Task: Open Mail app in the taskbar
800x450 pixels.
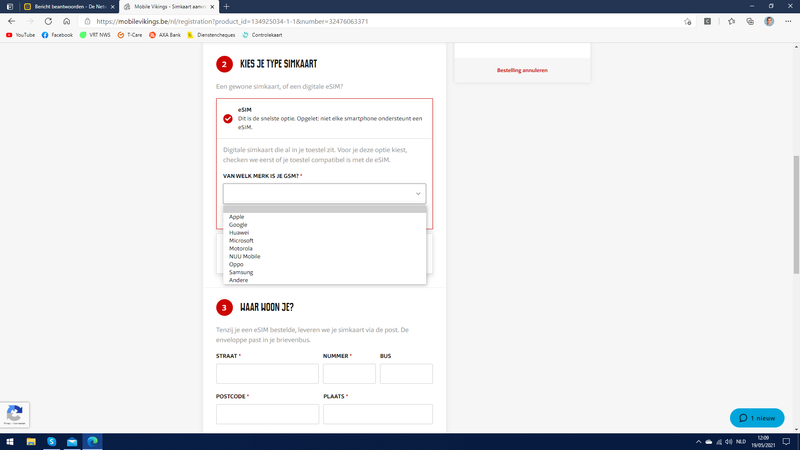Action: click(x=72, y=441)
